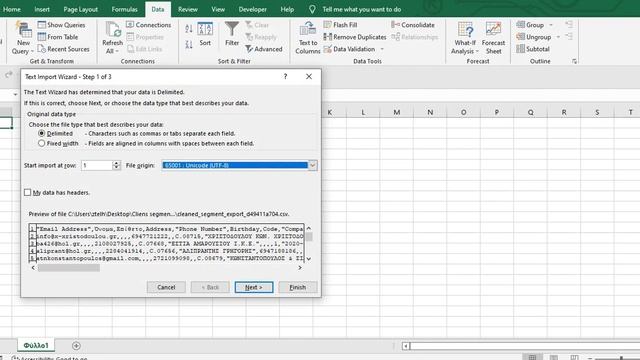The image size is (640, 360).
Task: Open the What-If Analysis menu
Action: click(x=465, y=38)
